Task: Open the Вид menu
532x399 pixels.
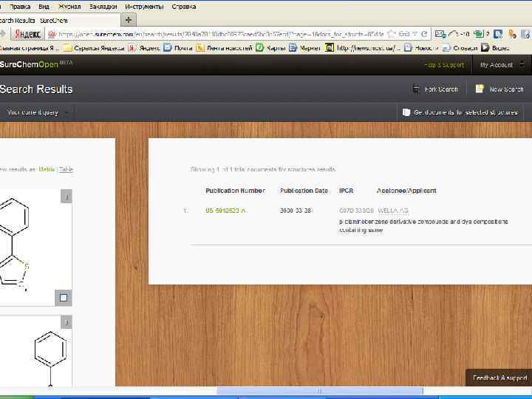Action: 44,7
